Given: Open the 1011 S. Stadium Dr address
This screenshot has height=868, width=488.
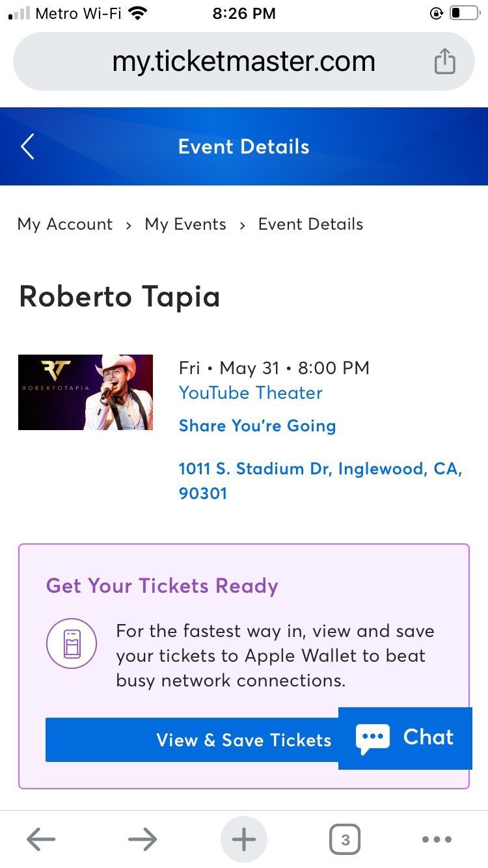Looking at the screenshot, I should click(319, 481).
